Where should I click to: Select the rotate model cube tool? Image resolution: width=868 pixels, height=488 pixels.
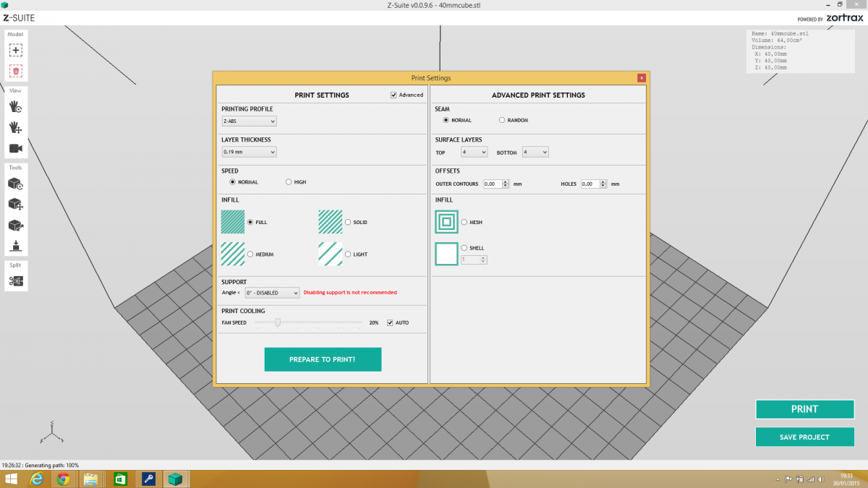(x=16, y=184)
